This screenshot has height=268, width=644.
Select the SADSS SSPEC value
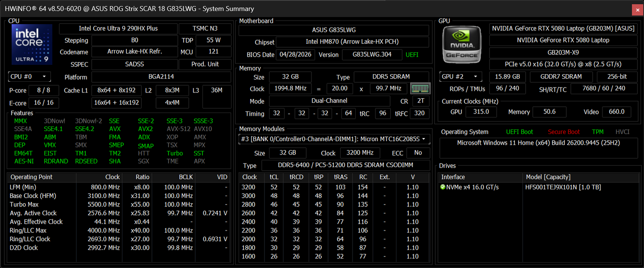click(x=135, y=64)
